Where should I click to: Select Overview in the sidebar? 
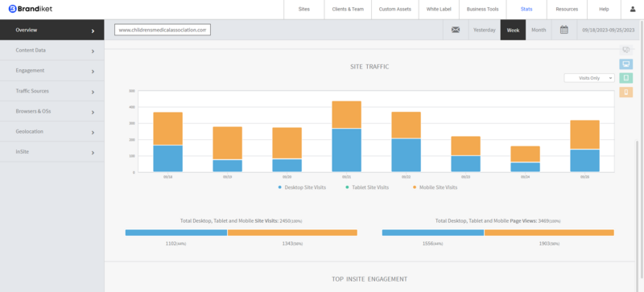click(x=52, y=30)
